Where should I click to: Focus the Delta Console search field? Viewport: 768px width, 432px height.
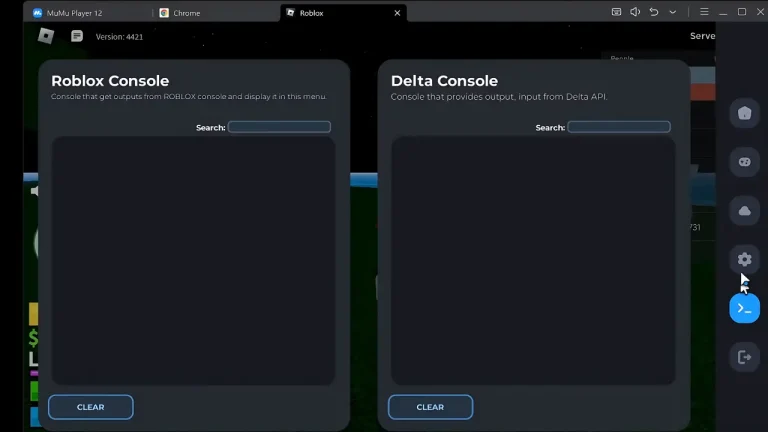point(619,127)
